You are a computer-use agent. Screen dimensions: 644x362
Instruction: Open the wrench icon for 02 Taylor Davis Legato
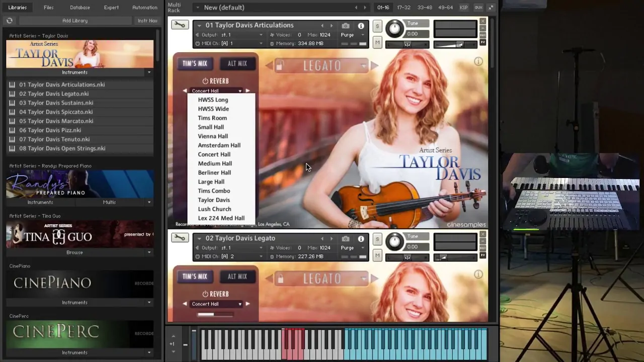(x=180, y=238)
